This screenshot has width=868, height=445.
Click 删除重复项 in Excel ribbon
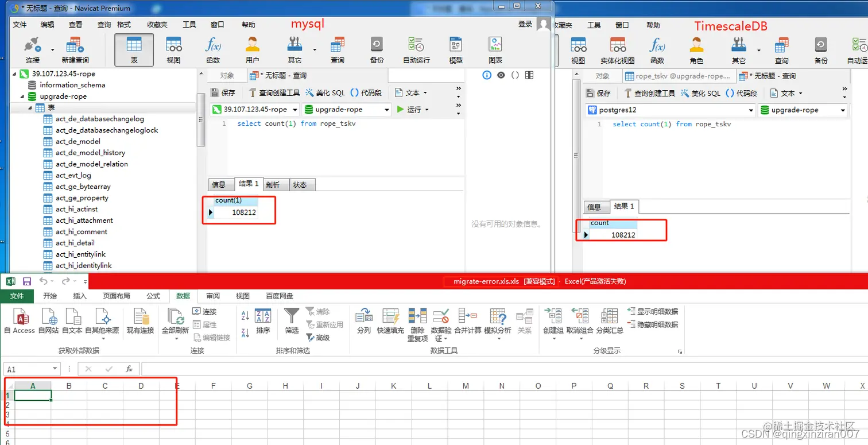click(417, 325)
